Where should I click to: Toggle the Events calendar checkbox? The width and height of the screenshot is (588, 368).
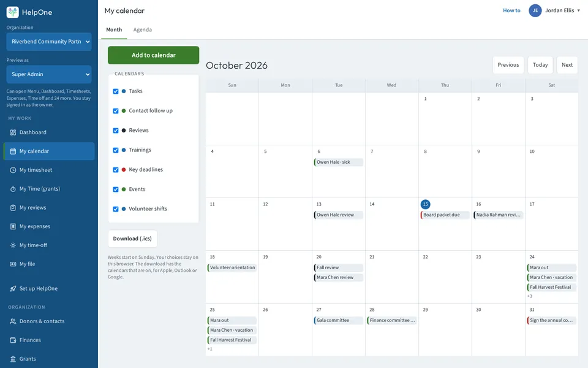(116, 190)
